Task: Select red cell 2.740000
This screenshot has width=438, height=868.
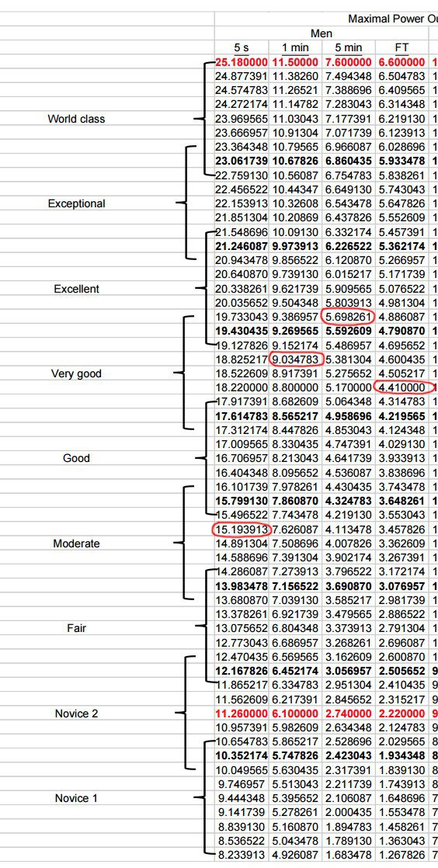Action: [x=348, y=713]
